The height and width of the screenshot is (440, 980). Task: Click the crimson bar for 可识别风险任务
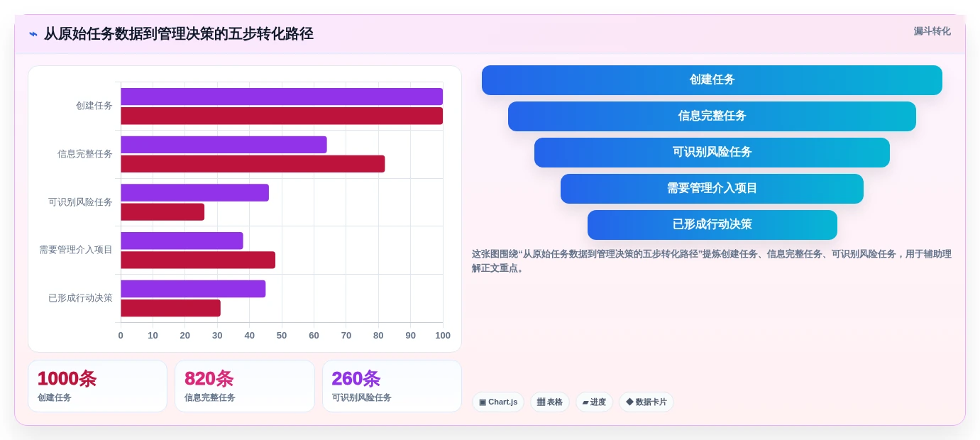[x=163, y=211]
